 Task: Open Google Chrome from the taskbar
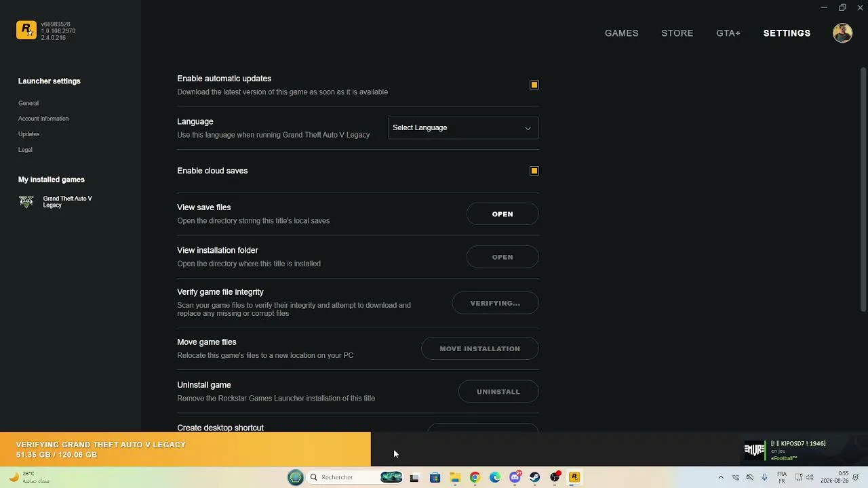[475, 477]
